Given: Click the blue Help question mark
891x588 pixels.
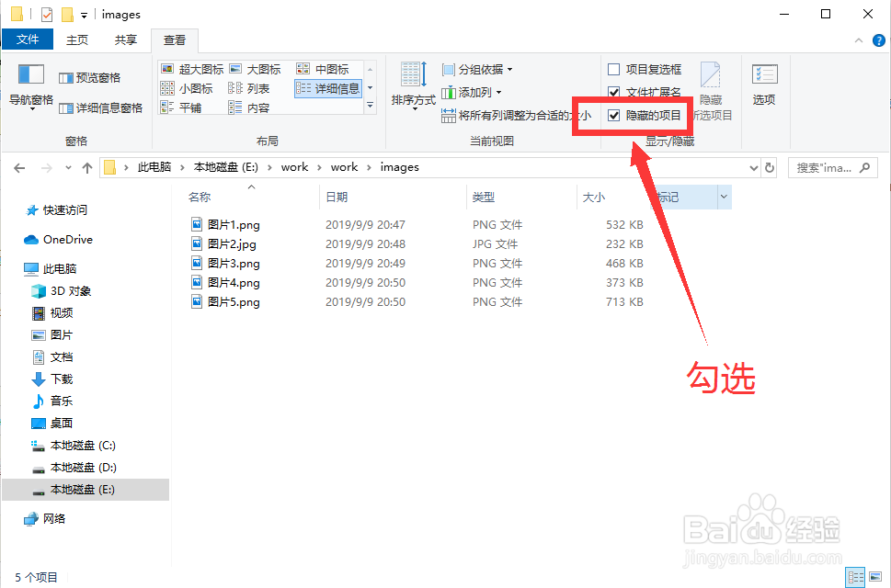Looking at the screenshot, I should point(879,40).
